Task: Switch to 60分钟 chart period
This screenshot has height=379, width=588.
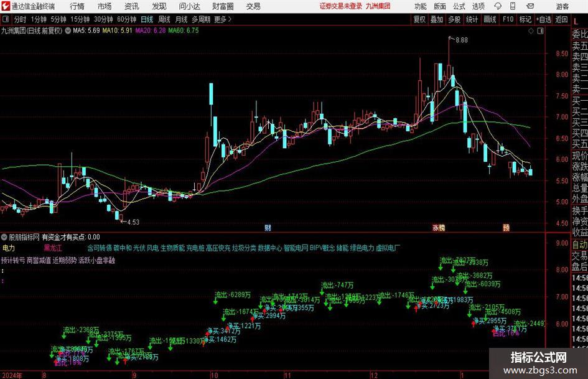Action: click(126, 19)
